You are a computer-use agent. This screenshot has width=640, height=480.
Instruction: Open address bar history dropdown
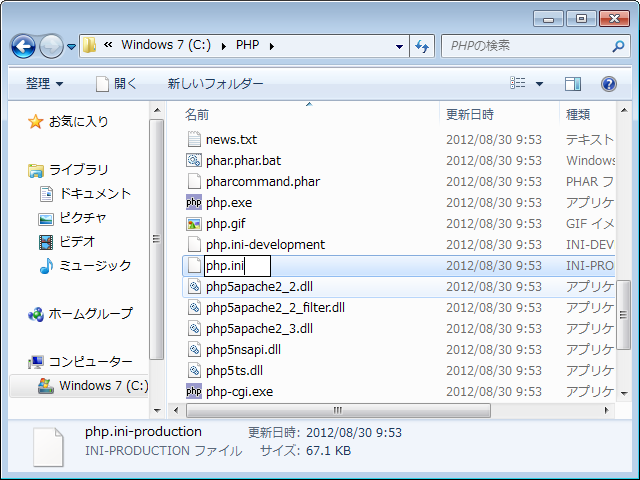pyautogui.click(x=400, y=47)
